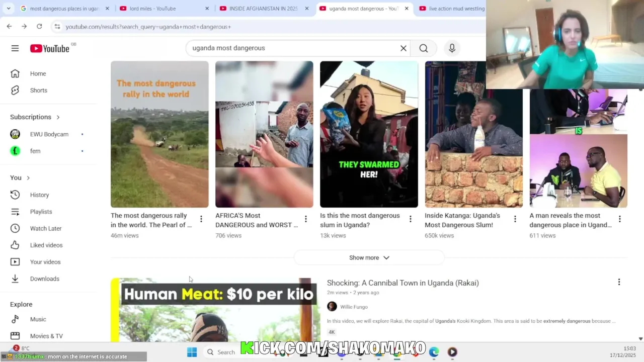Open Microsoft Edge from the taskbar
This screenshot has height=362, width=644.
434,352
